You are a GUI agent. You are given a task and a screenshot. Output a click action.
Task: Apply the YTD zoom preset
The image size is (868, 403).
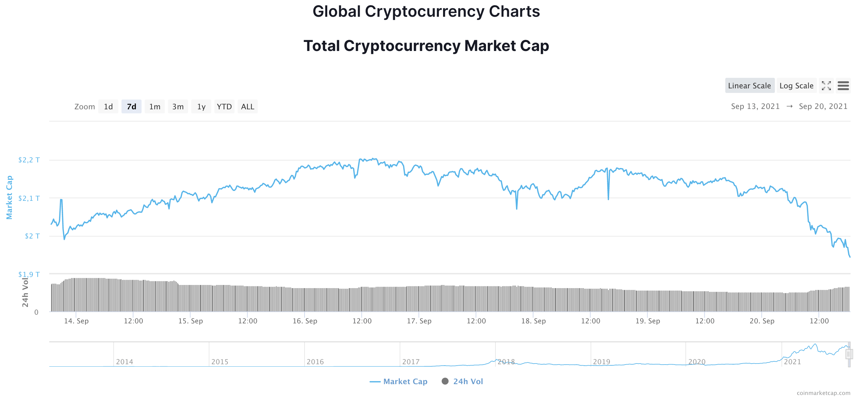(x=224, y=107)
